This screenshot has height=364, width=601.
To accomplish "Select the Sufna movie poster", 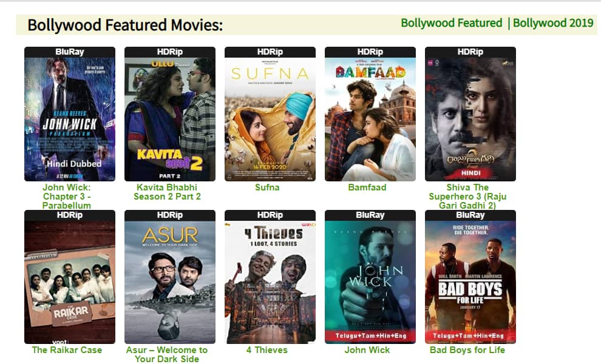I will (270, 114).
